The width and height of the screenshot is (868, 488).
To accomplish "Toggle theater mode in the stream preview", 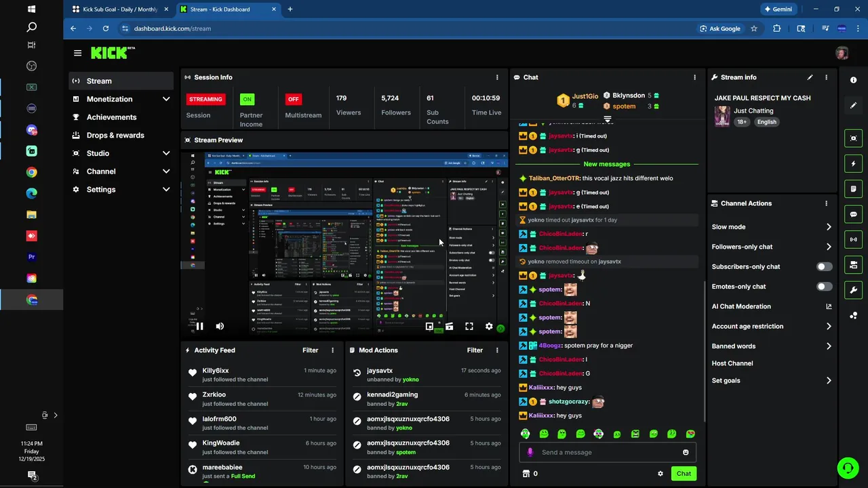I will click(x=449, y=326).
